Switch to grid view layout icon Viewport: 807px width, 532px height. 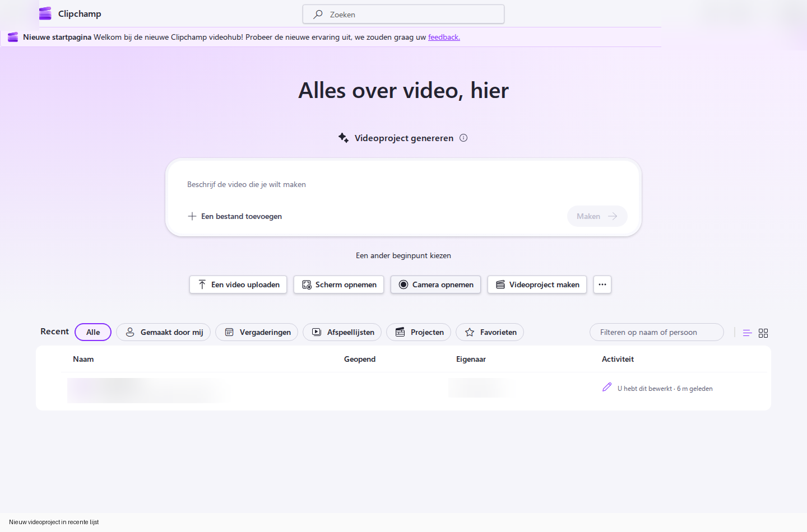click(763, 333)
